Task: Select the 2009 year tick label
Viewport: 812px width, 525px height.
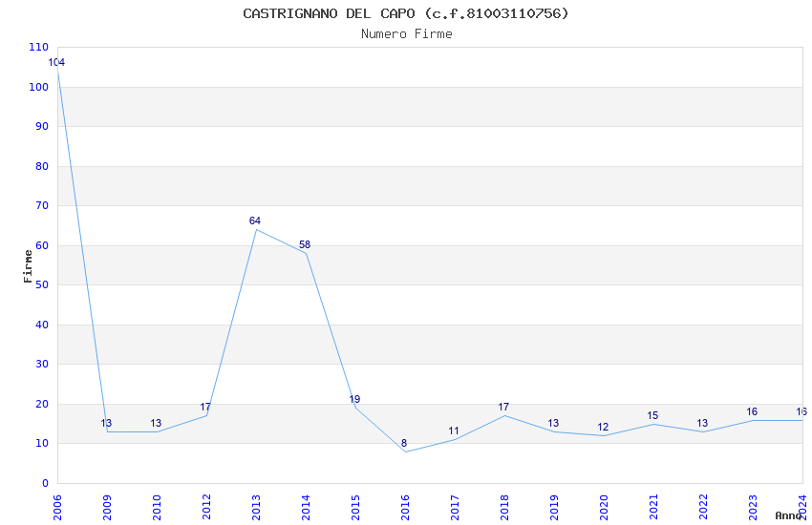Action: click(x=107, y=508)
